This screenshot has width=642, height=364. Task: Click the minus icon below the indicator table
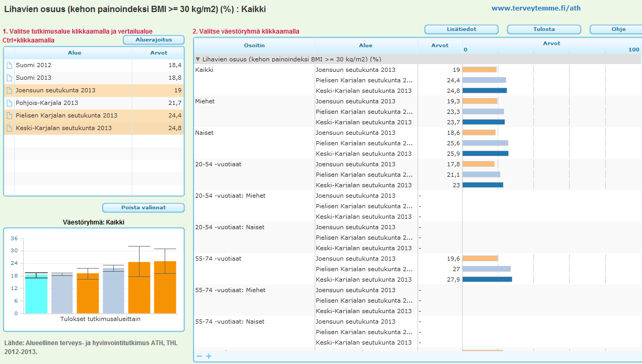click(199, 357)
